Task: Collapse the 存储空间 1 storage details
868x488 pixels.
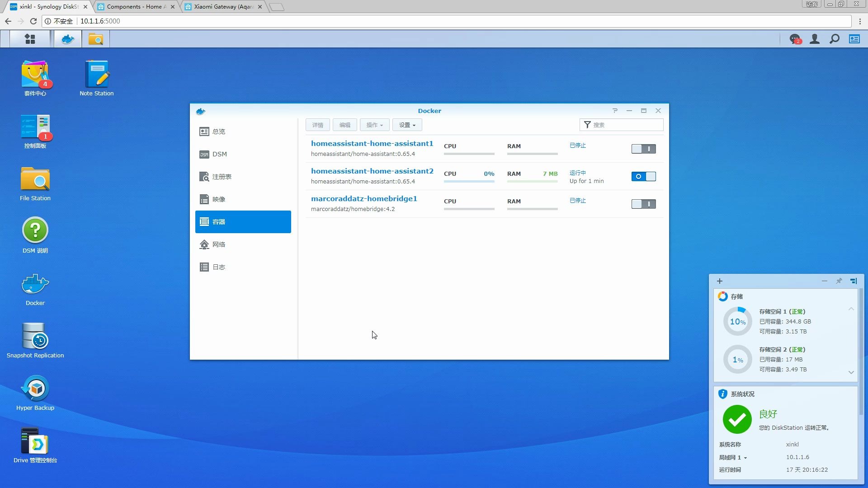Action: coord(851,309)
